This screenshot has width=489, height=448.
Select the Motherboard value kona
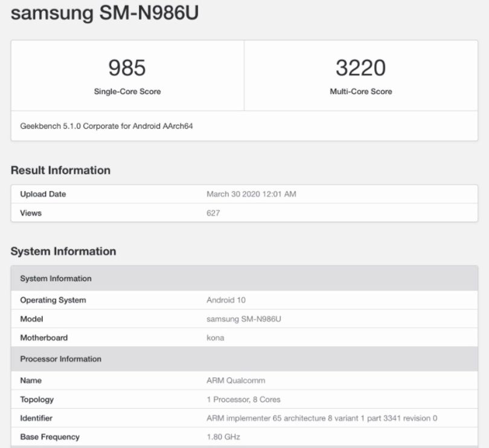[x=216, y=338]
